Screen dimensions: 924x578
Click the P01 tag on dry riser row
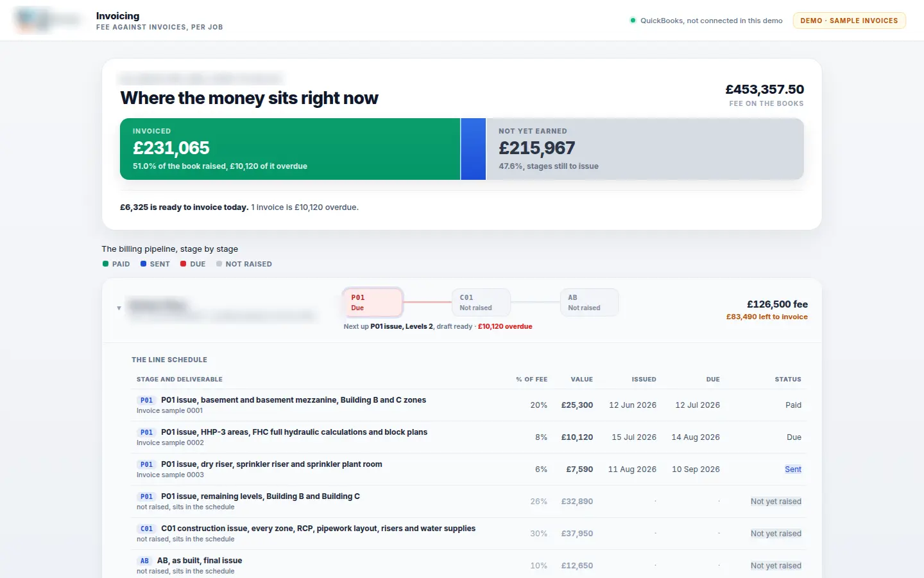pos(146,464)
